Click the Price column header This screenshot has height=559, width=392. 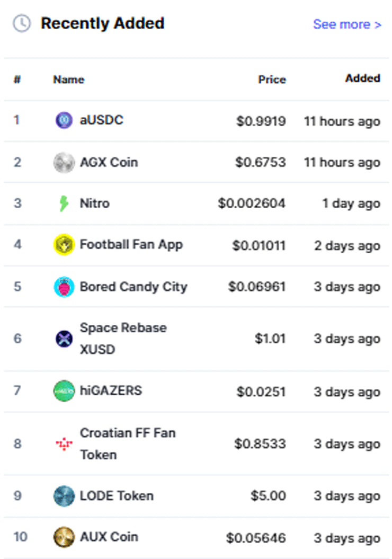[272, 79]
